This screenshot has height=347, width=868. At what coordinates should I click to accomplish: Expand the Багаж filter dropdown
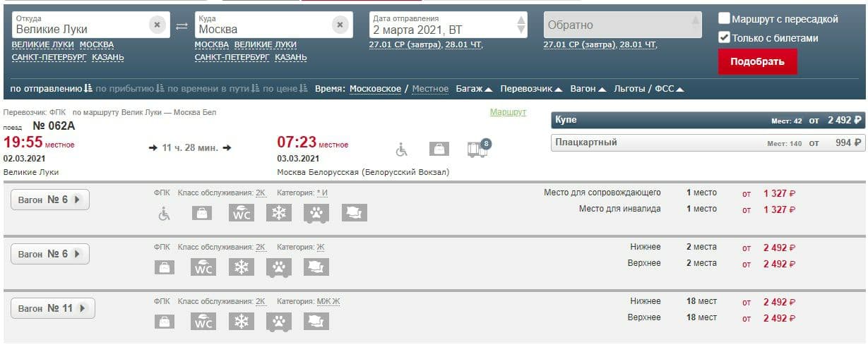point(473,89)
